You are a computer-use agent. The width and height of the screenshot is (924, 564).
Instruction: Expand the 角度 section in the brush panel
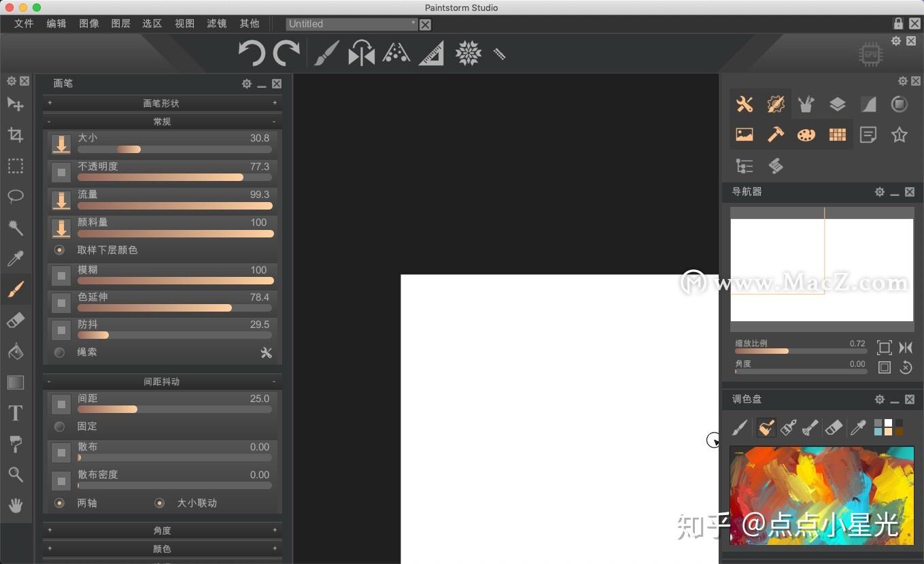[x=161, y=530]
